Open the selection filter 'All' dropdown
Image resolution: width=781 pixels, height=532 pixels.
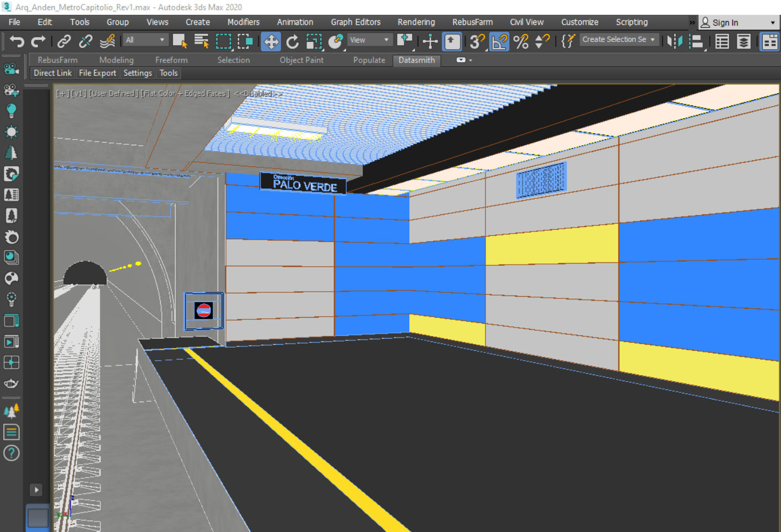(x=145, y=40)
